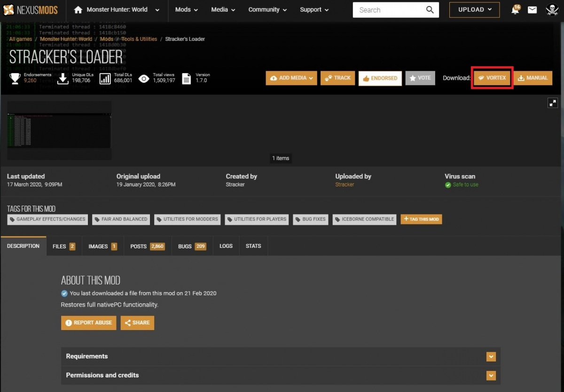
Task: Click the blue last-downloaded check icon
Action: click(64, 293)
